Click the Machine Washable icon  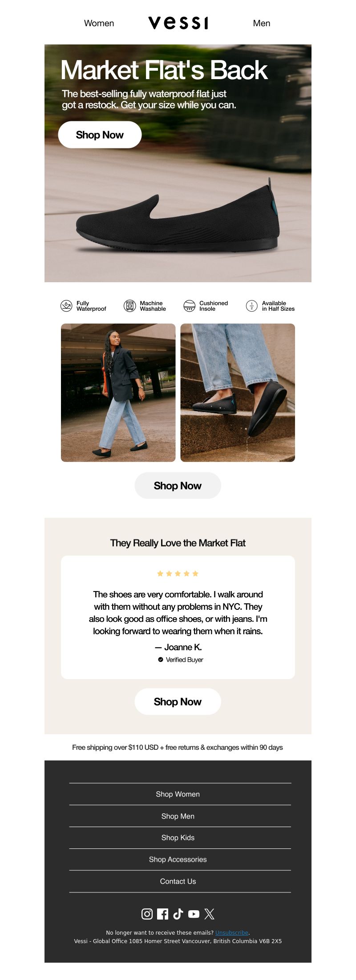tap(129, 306)
